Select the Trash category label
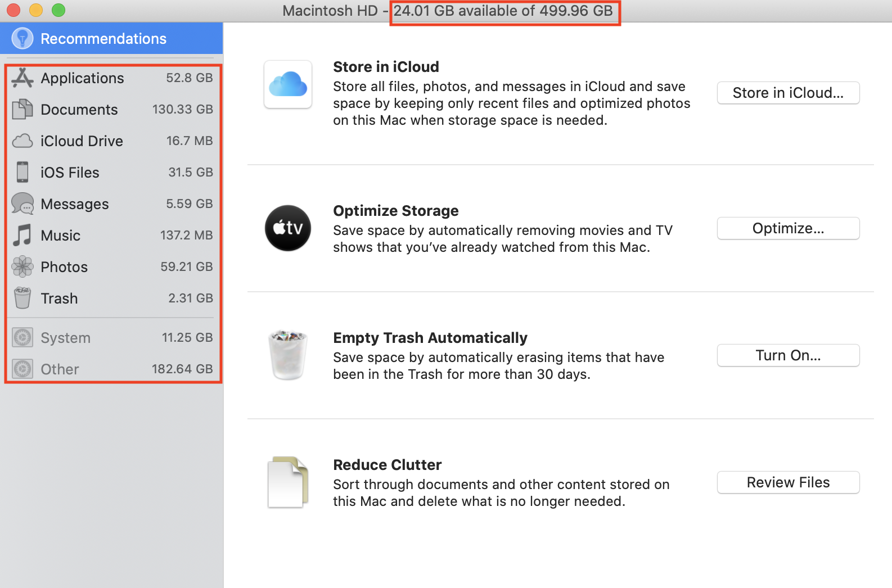The image size is (892, 588). pos(59,298)
